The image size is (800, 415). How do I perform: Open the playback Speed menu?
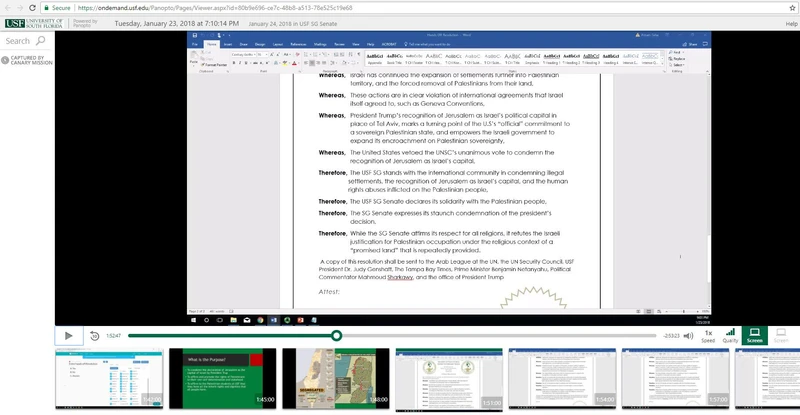[708, 335]
